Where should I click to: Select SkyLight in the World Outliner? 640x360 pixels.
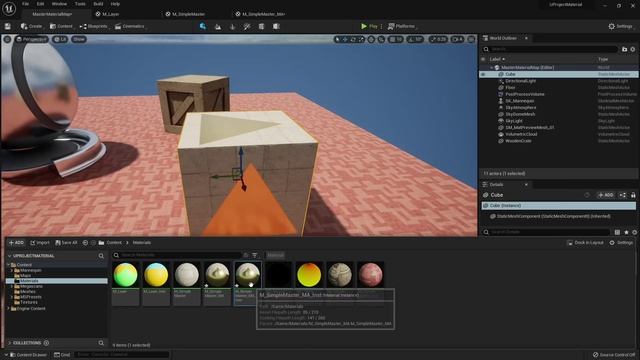click(x=513, y=121)
